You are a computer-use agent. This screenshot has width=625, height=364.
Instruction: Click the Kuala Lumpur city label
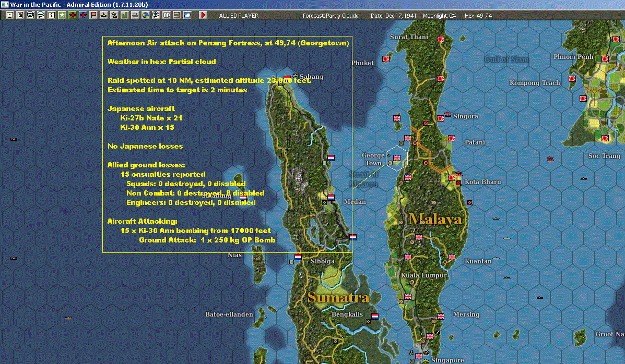point(423,275)
